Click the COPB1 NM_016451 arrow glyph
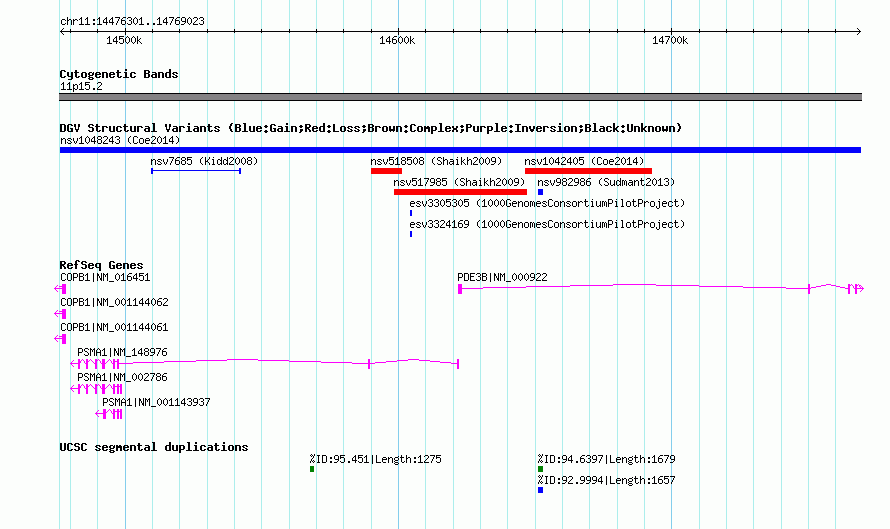 point(60,289)
